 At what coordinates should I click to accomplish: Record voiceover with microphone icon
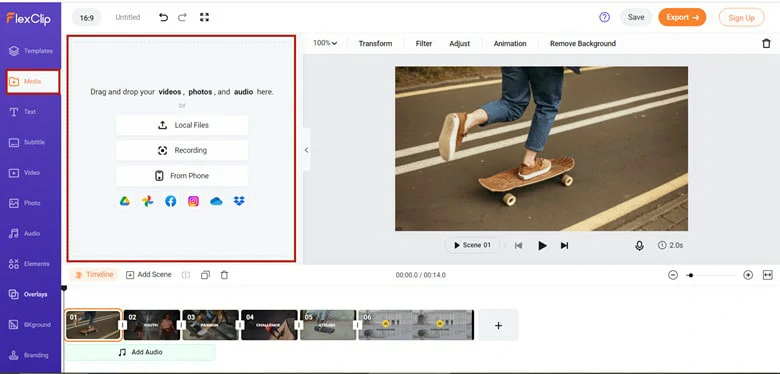point(639,246)
